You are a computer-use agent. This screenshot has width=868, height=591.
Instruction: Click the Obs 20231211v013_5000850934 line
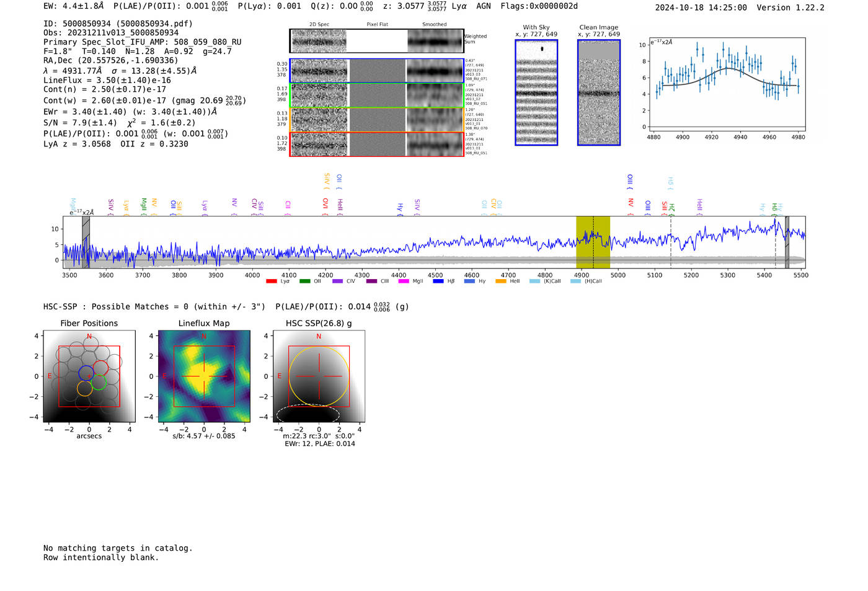111,33
